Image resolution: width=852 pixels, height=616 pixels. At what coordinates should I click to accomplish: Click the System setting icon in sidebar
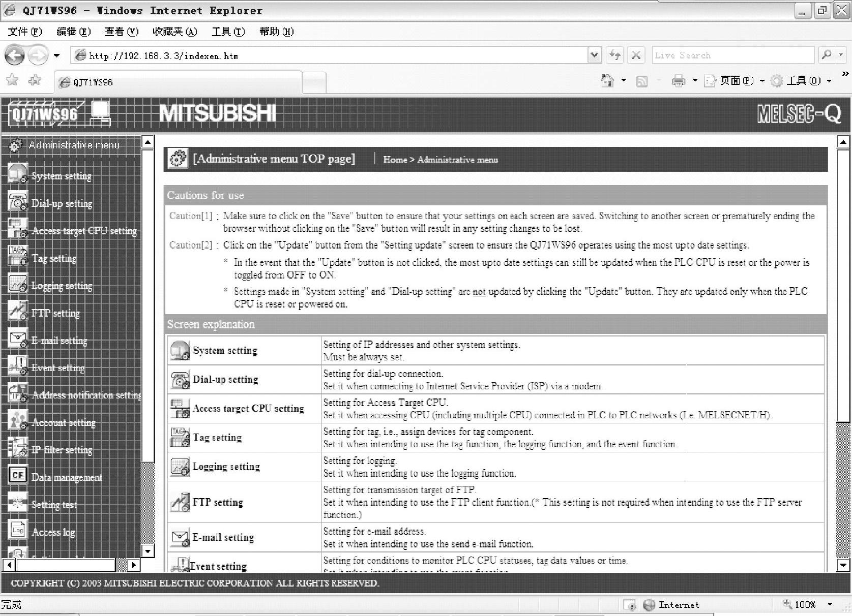[18, 174]
